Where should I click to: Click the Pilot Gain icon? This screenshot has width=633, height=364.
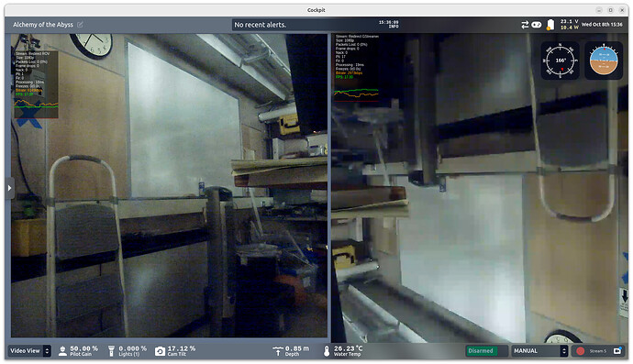[x=62, y=351]
